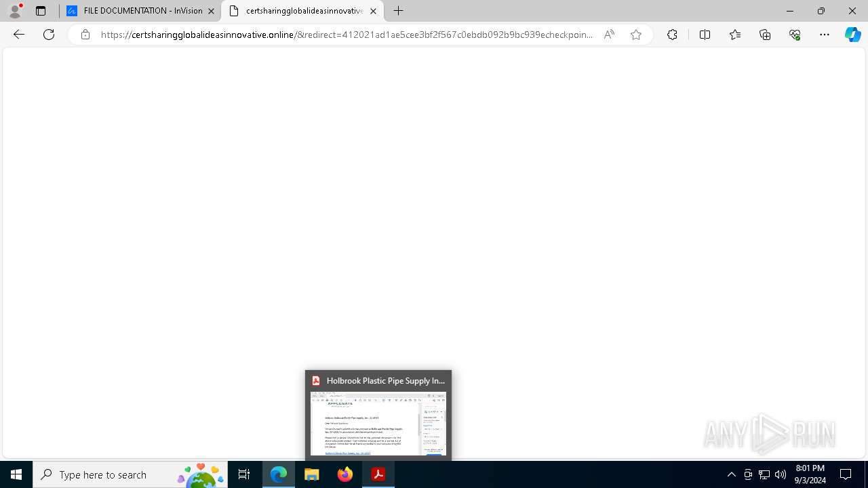Open the Favorites list
This screenshot has height=488, width=868.
pos(735,35)
